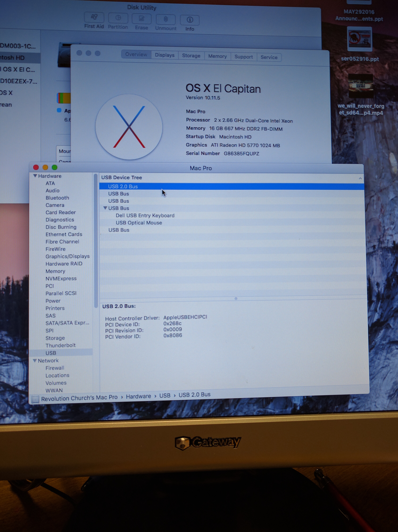Click USB 2.0 Bus in path bar
Screen dimensions: 398x532
195,395
